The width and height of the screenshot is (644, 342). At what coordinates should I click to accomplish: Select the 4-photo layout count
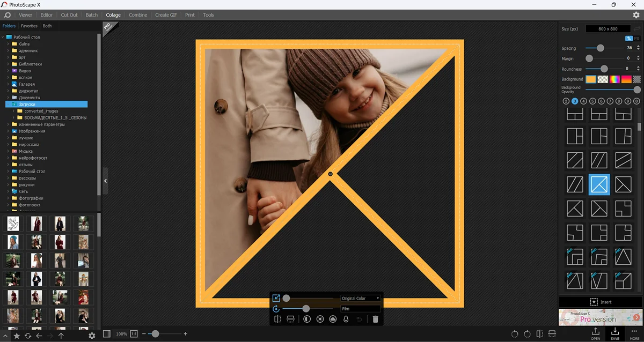coord(584,101)
